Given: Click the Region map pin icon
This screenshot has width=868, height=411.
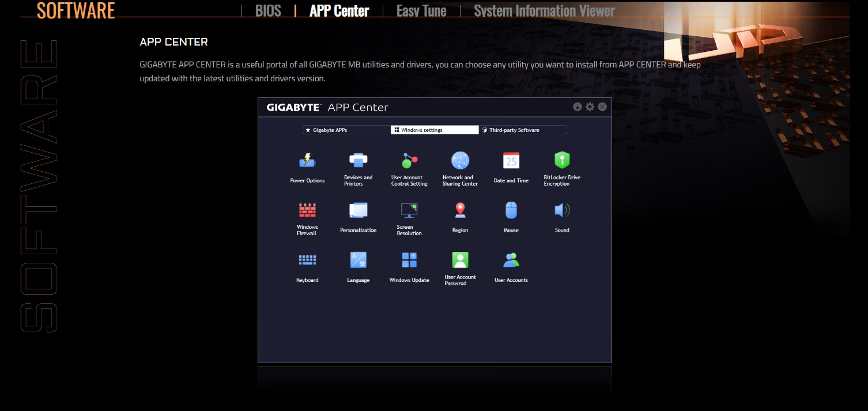Looking at the screenshot, I should click(460, 210).
